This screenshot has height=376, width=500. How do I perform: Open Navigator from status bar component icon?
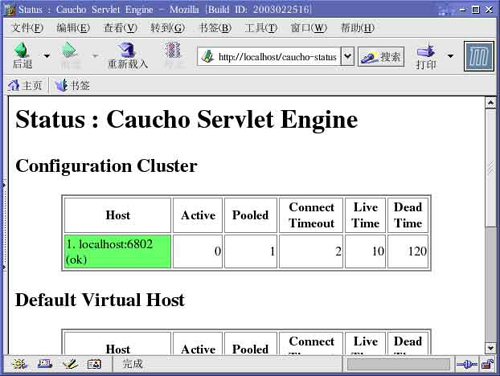20,364
